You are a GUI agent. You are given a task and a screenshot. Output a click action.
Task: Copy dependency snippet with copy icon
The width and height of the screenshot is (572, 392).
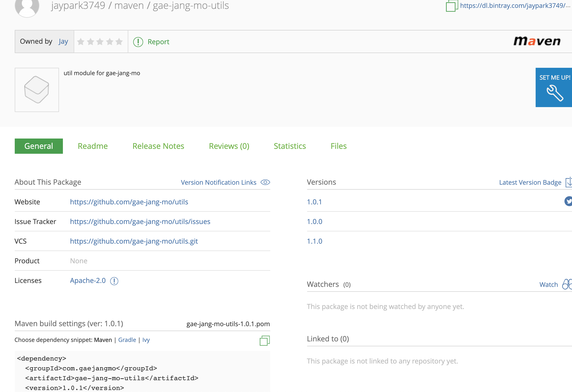(x=265, y=341)
